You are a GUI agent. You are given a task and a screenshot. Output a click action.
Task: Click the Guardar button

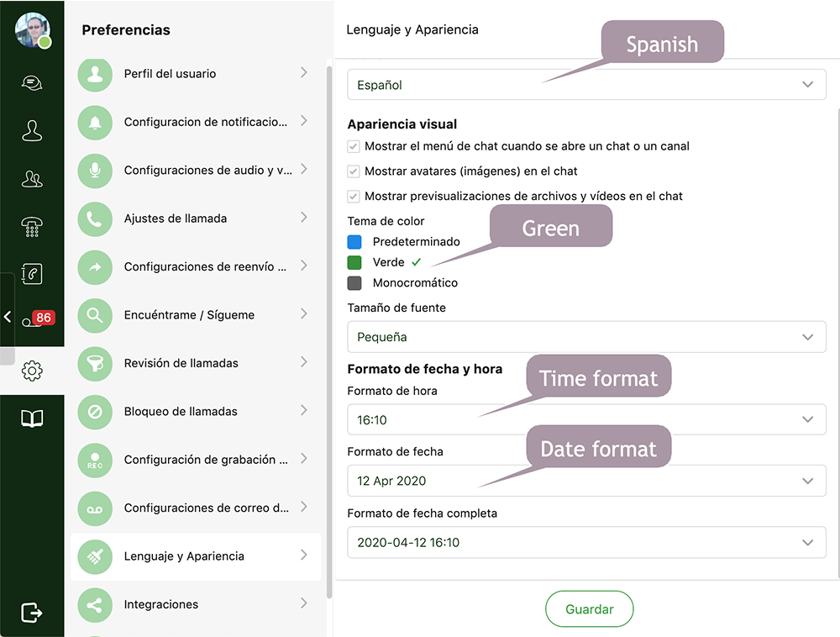[589, 608]
